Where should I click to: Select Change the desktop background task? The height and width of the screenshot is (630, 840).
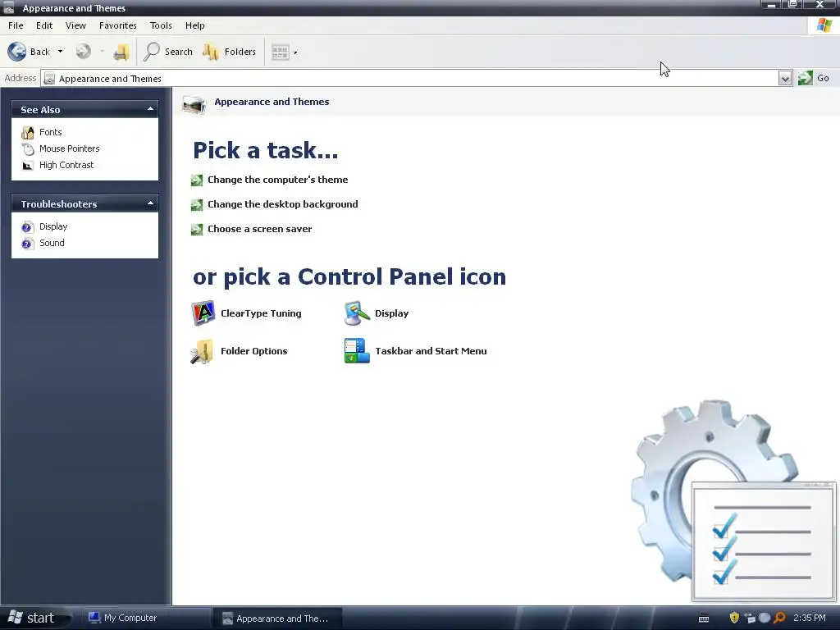point(282,204)
